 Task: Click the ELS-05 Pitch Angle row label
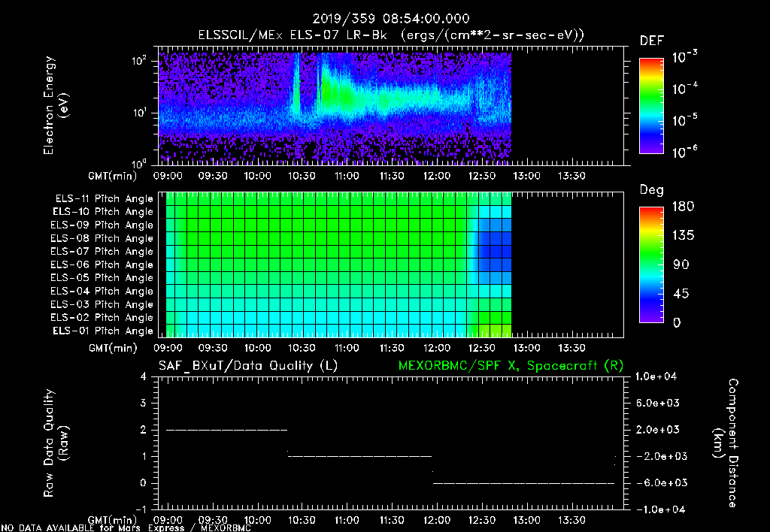pyautogui.click(x=102, y=278)
